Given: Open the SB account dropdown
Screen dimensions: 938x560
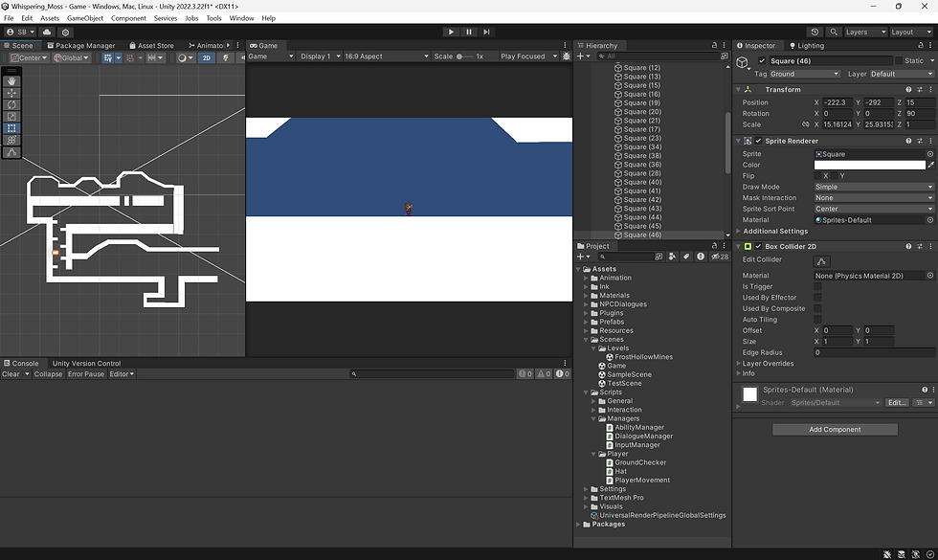Looking at the screenshot, I should (21, 32).
